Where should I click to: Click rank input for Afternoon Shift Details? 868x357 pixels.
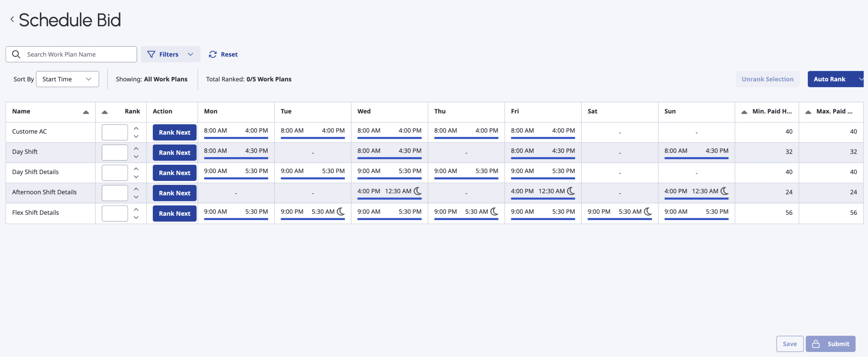[x=115, y=193]
